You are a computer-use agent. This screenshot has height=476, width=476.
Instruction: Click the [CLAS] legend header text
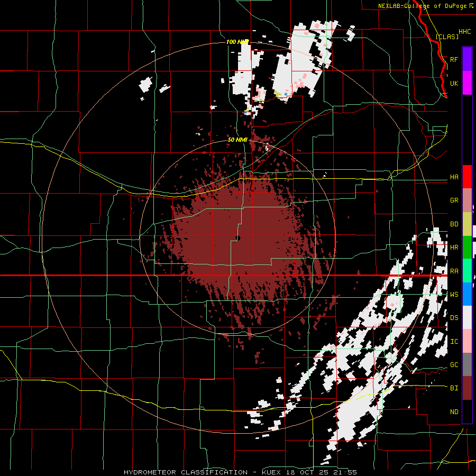(447, 36)
